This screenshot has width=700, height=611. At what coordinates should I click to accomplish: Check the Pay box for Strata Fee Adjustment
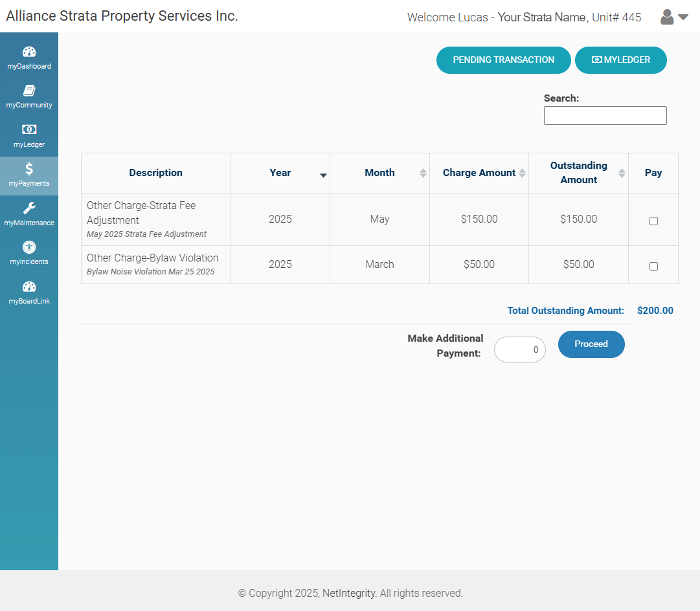(x=653, y=220)
